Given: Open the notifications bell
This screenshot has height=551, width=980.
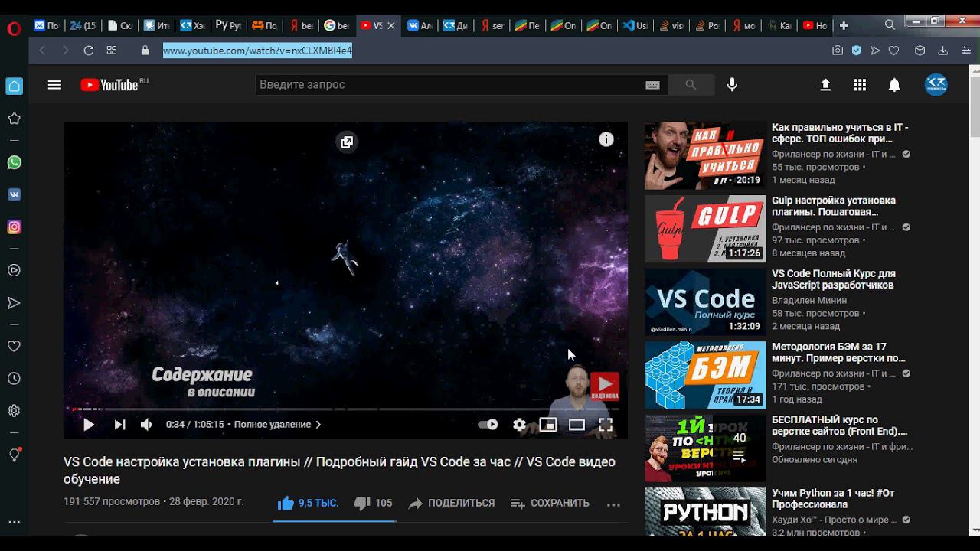Looking at the screenshot, I should pyautogui.click(x=894, y=85).
